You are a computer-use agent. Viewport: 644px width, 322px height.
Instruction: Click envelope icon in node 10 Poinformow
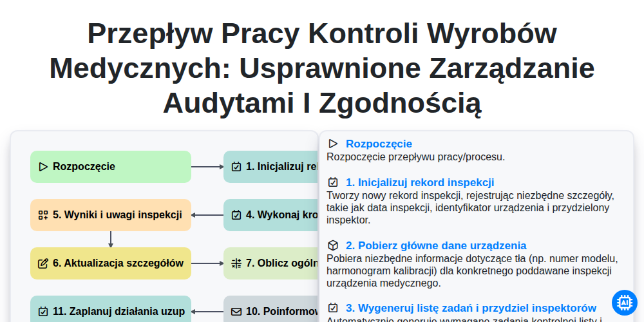click(x=236, y=312)
